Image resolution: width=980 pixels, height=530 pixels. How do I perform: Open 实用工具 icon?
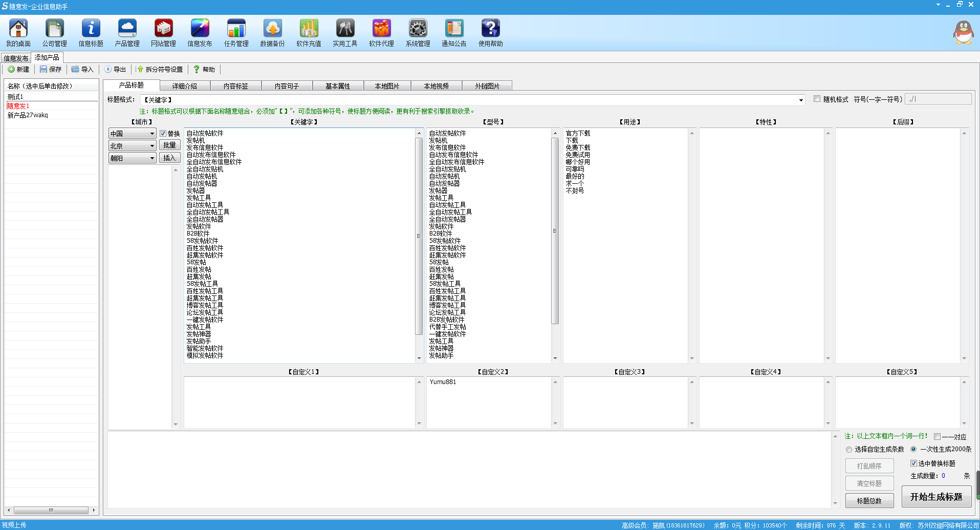[345, 33]
